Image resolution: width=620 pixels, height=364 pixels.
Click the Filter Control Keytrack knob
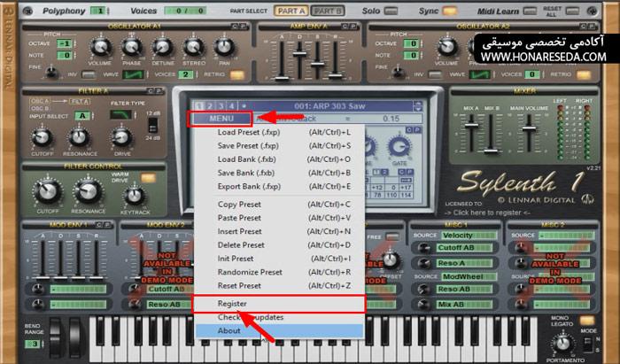(135, 196)
